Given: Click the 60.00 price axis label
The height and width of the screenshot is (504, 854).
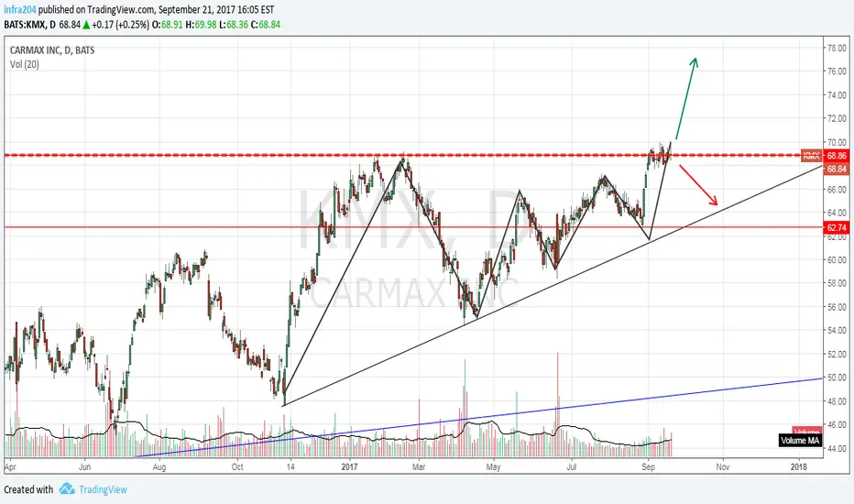Looking at the screenshot, I should (837, 260).
